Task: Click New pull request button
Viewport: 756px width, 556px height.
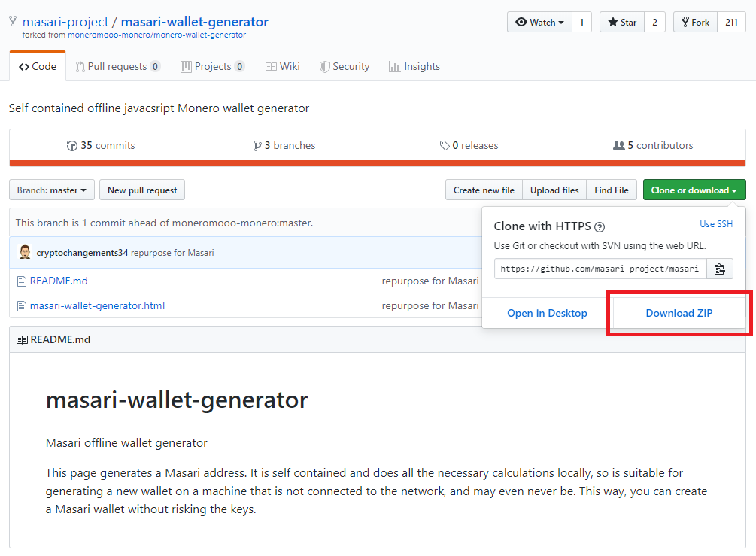Action: coord(142,190)
